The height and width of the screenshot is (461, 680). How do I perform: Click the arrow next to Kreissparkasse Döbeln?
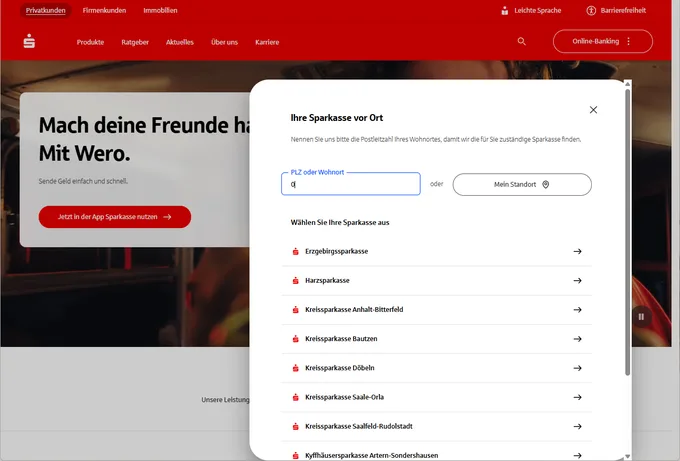click(x=577, y=368)
